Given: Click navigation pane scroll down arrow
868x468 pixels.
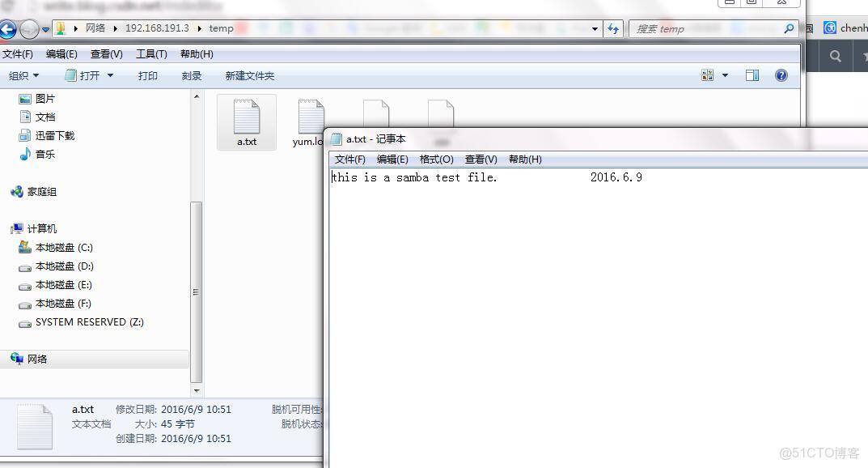Looking at the screenshot, I should pyautogui.click(x=197, y=390).
